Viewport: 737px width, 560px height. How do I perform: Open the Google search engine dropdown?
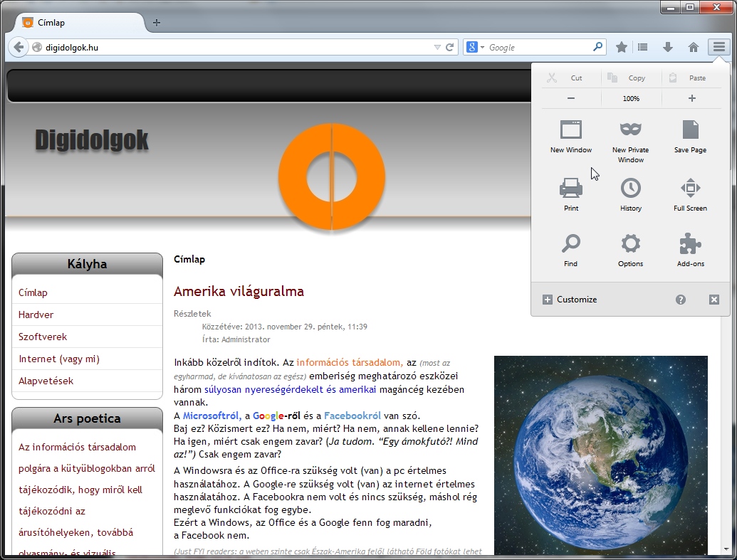pos(475,47)
